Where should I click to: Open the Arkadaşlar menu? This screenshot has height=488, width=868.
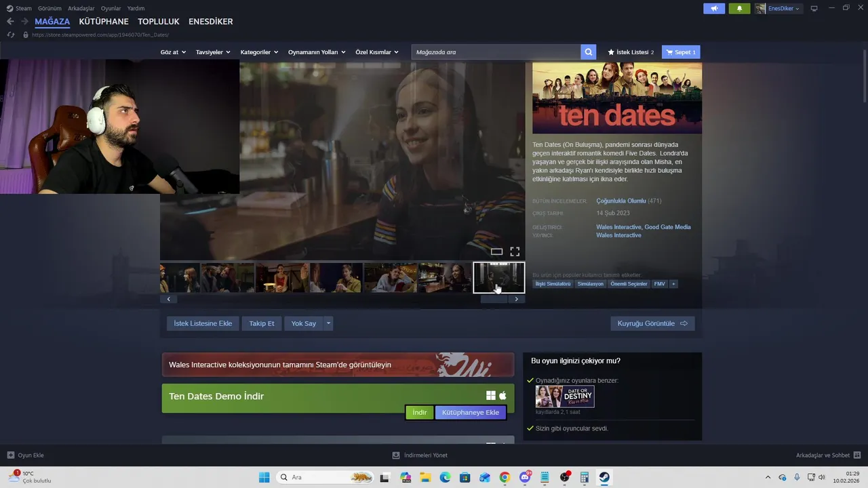tap(81, 8)
